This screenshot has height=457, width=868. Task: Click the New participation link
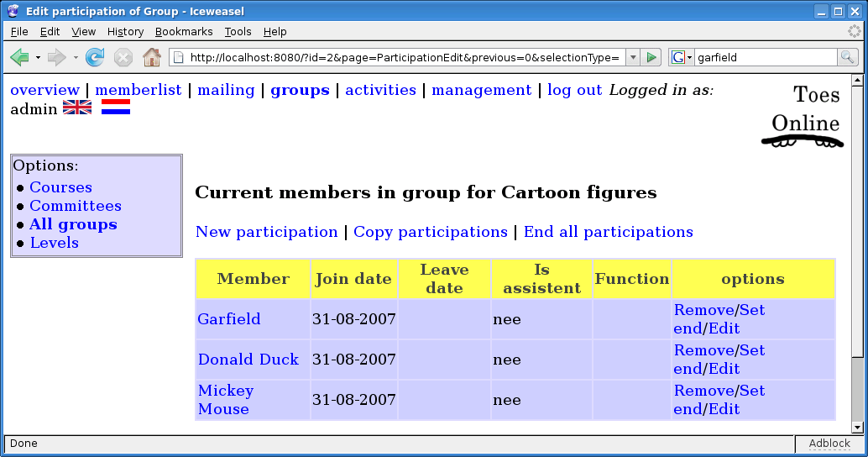pos(266,232)
